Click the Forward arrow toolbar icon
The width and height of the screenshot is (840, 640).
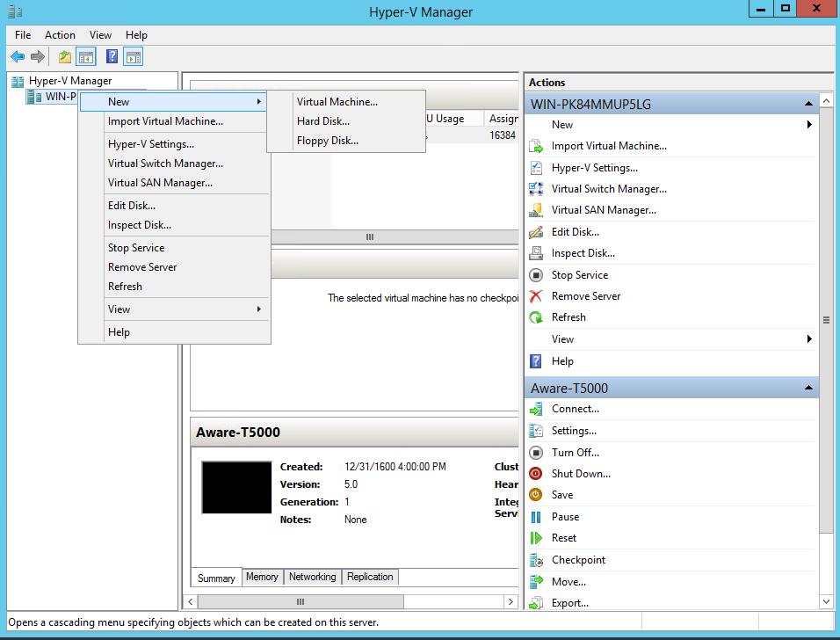click(x=38, y=56)
